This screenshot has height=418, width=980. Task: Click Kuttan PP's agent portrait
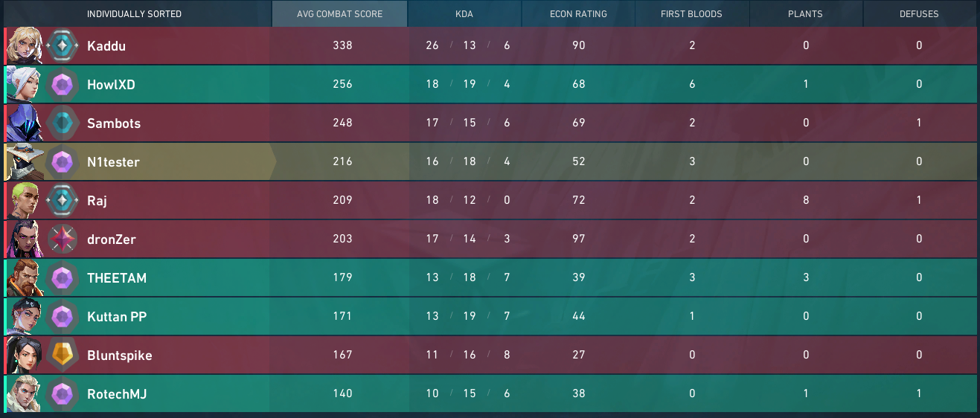pyautogui.click(x=25, y=316)
